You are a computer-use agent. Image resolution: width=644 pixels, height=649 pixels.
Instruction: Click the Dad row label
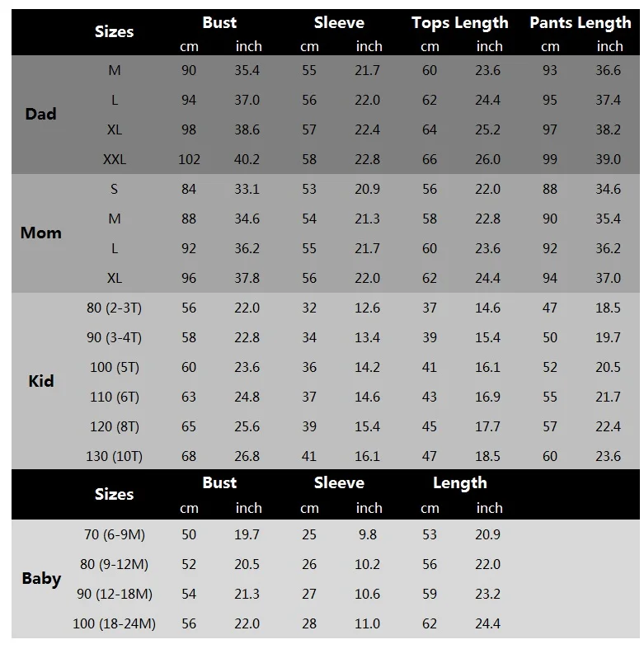coord(40,114)
